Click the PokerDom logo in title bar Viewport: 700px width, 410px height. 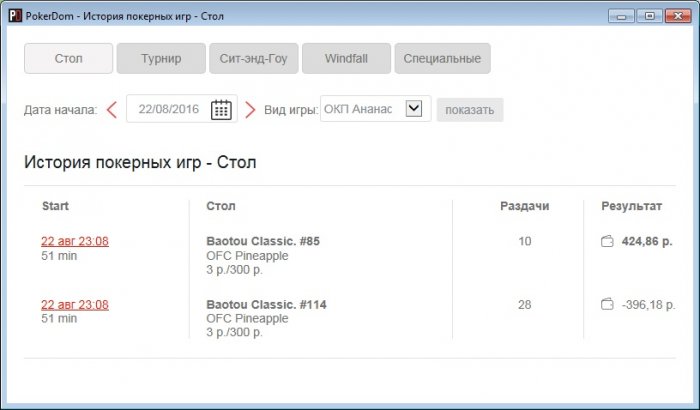pos(15,16)
